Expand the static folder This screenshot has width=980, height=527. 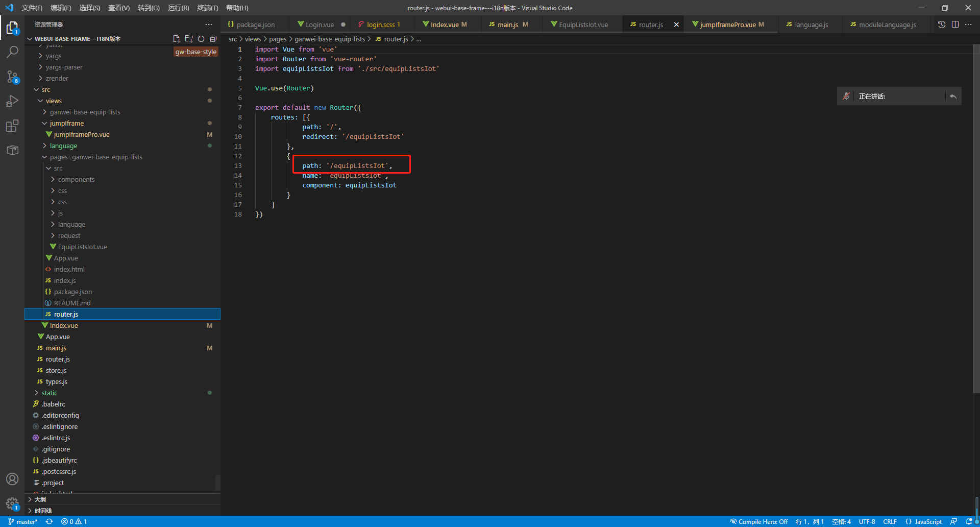[x=50, y=393]
